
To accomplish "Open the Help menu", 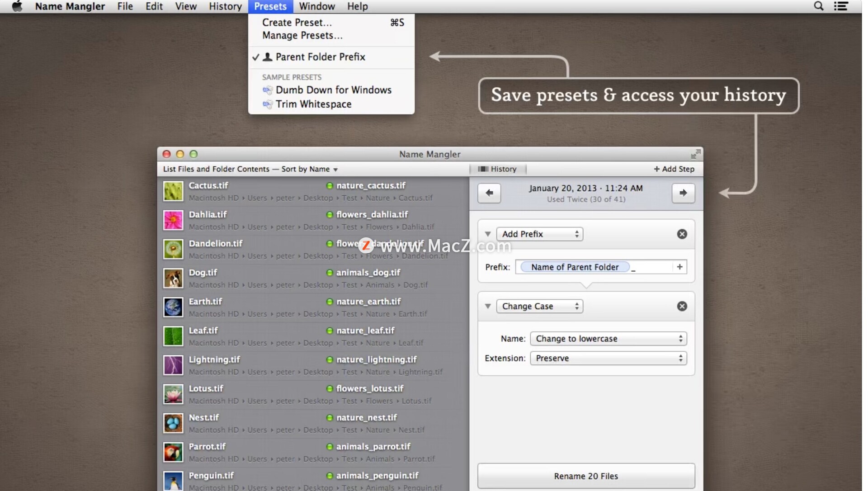I will point(357,6).
